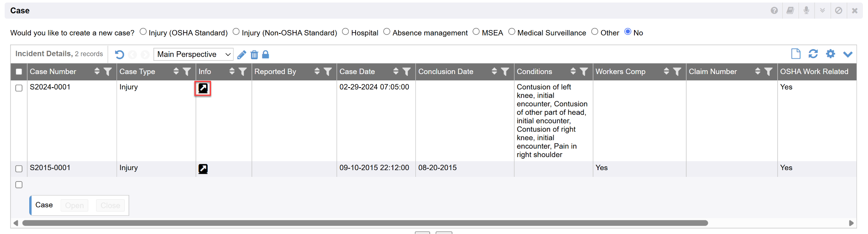Click the pencil edit perspective icon
This screenshot has height=234, width=868.
click(242, 55)
